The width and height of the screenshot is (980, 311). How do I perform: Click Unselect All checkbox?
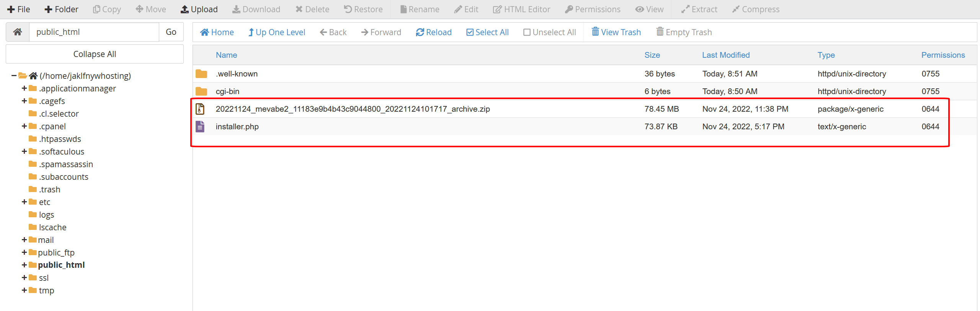pos(527,33)
